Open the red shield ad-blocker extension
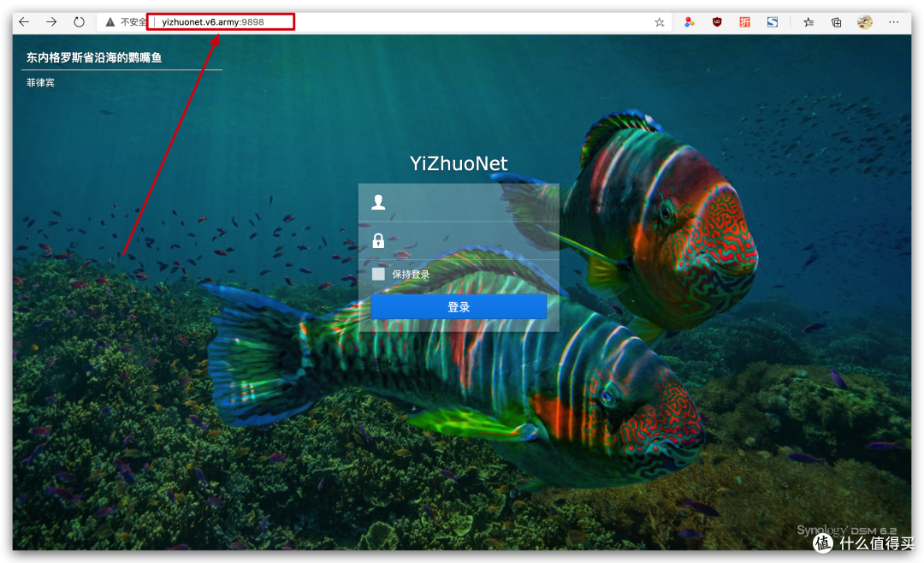 click(717, 22)
